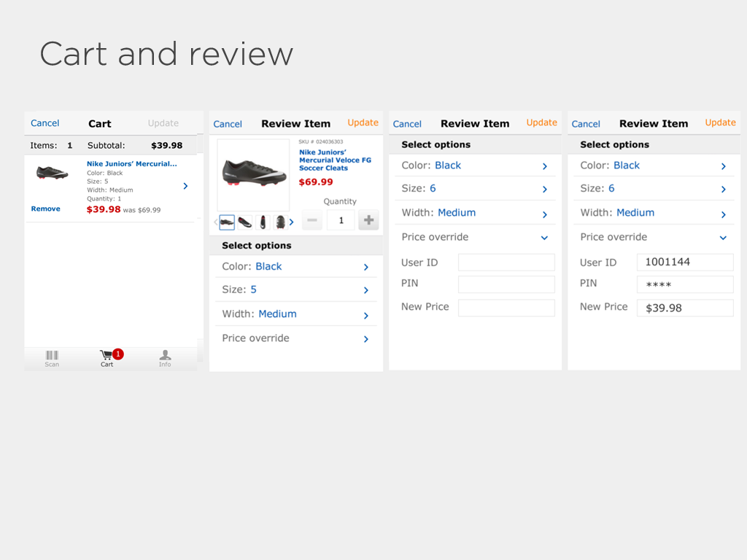The height and width of the screenshot is (560, 747).
Task: Open Color: Black on empty User ID screen
Action: tap(475, 166)
